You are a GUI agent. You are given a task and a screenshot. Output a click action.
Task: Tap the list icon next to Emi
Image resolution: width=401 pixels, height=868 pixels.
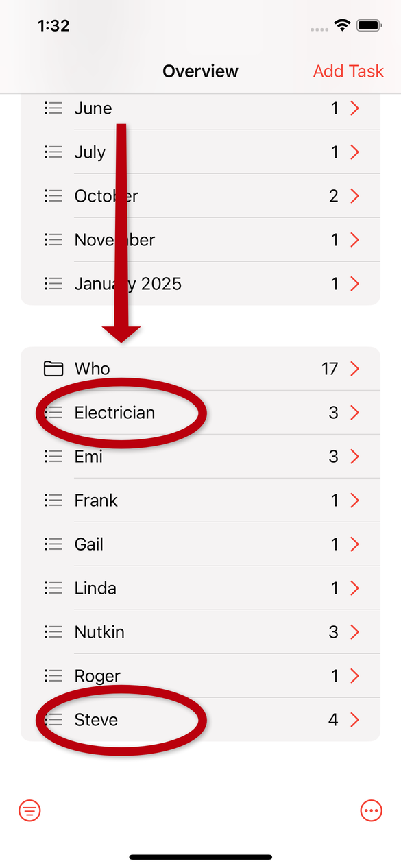tap(53, 457)
